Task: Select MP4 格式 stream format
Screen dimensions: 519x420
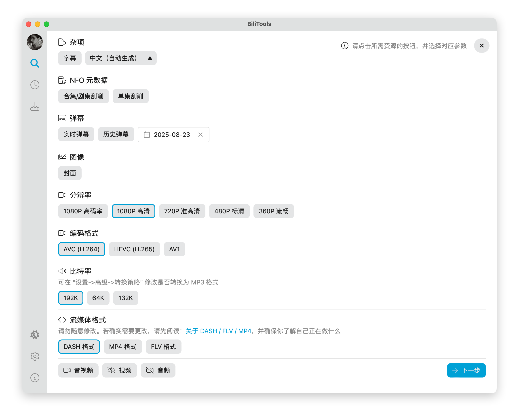Action: pyautogui.click(x=123, y=347)
